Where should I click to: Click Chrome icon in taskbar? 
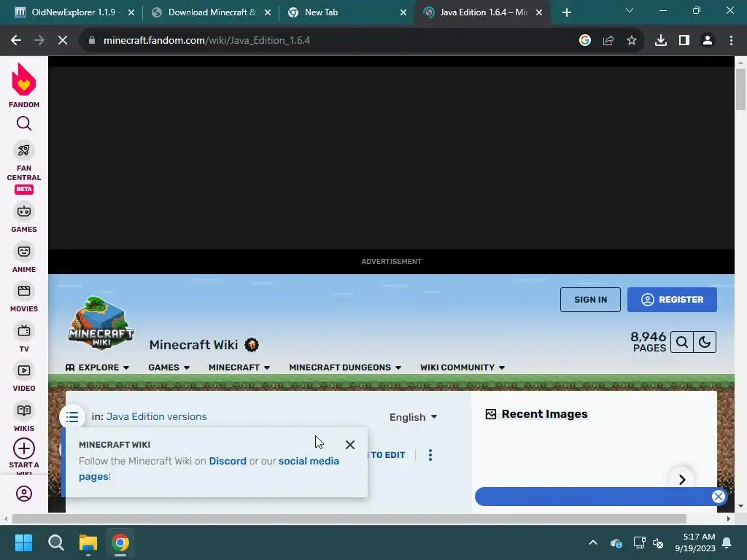tap(120, 542)
